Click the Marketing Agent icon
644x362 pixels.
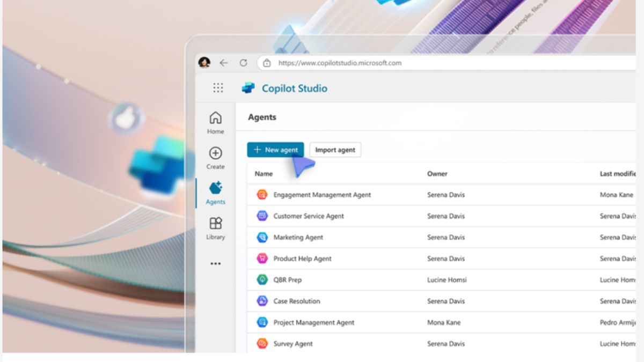[x=262, y=237]
